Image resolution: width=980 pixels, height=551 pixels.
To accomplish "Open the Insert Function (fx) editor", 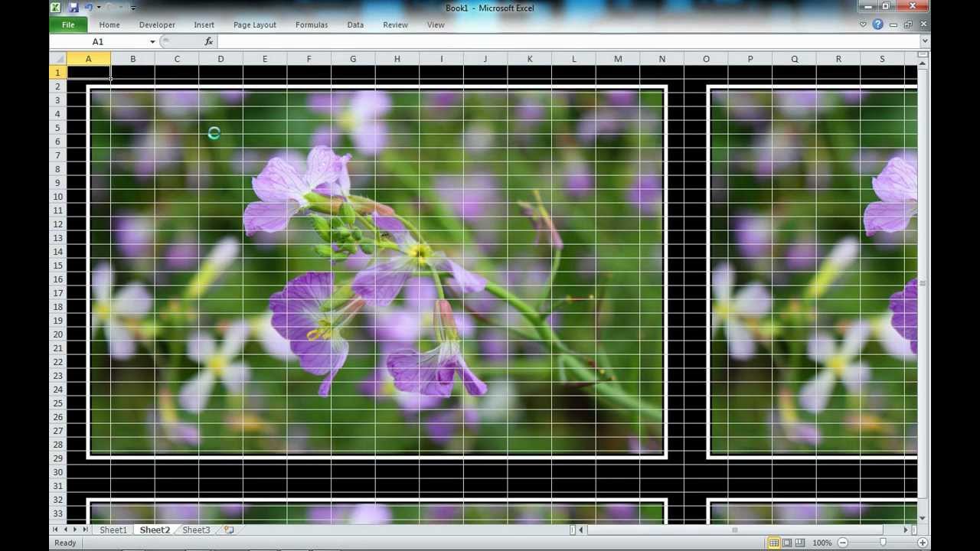I will [208, 41].
